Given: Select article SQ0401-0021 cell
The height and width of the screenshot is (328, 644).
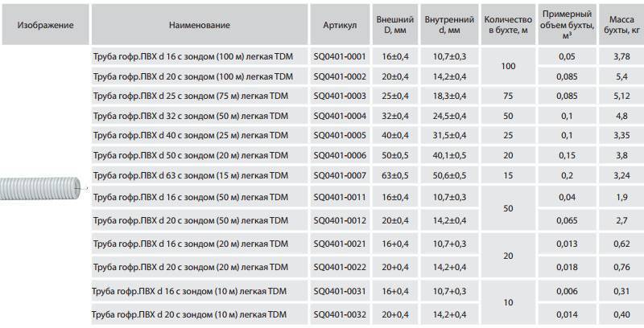Looking at the screenshot, I should (x=340, y=244).
